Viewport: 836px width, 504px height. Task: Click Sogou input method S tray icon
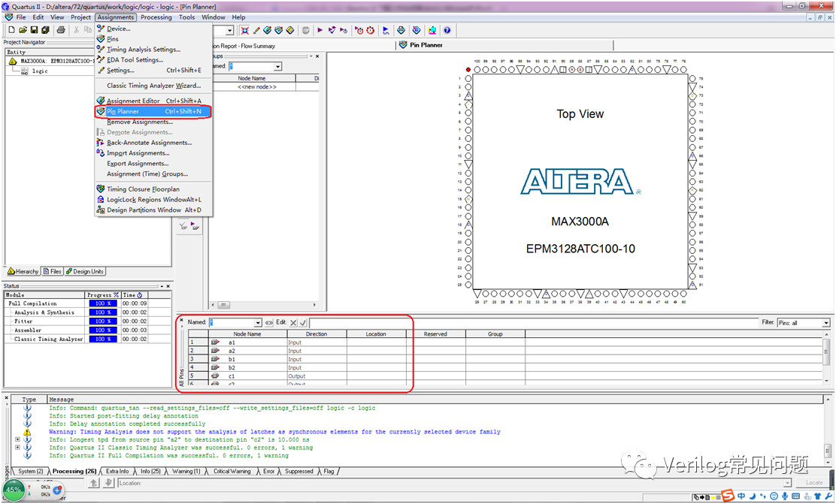[727, 496]
